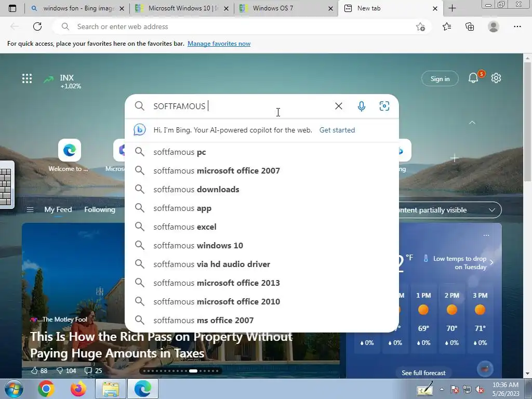The width and height of the screenshot is (532, 399).
Task: Add this page to favorites star icon
Action: (420, 27)
